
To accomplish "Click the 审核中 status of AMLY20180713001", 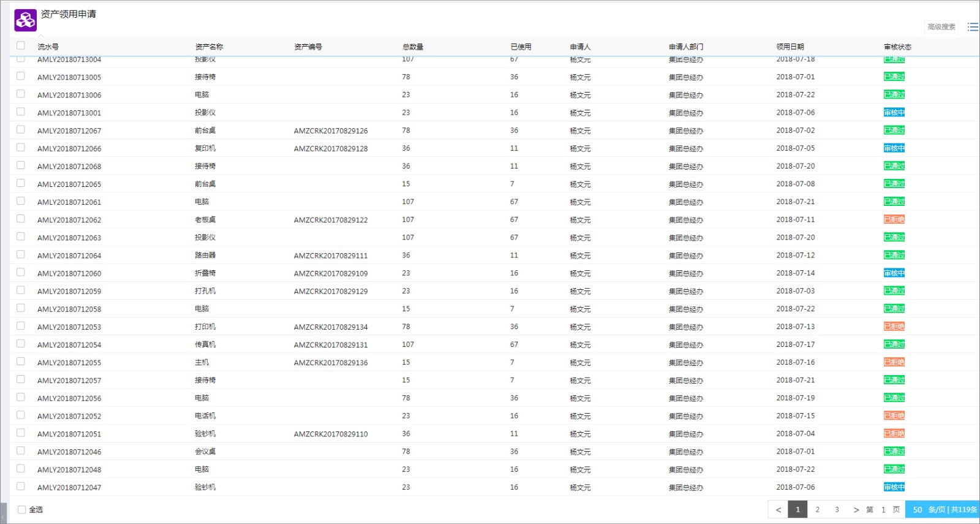I will click(894, 113).
